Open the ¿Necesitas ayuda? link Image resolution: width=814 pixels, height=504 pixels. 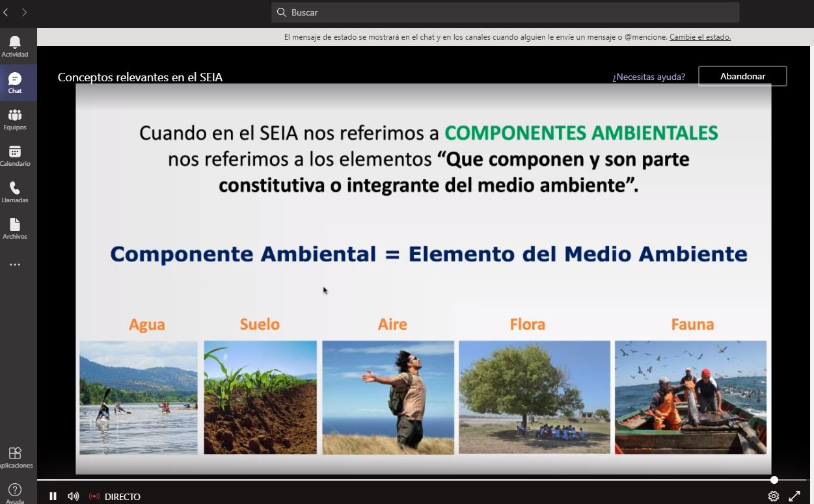click(648, 77)
